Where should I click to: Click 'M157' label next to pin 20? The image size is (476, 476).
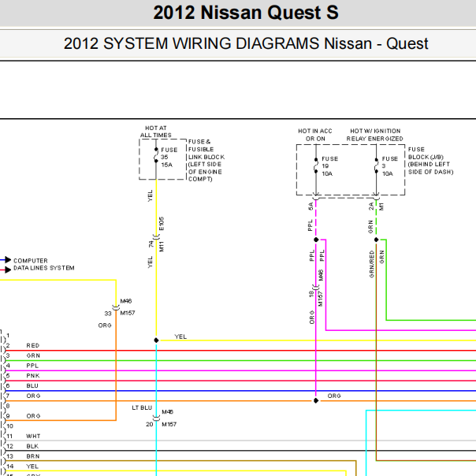[169, 424]
